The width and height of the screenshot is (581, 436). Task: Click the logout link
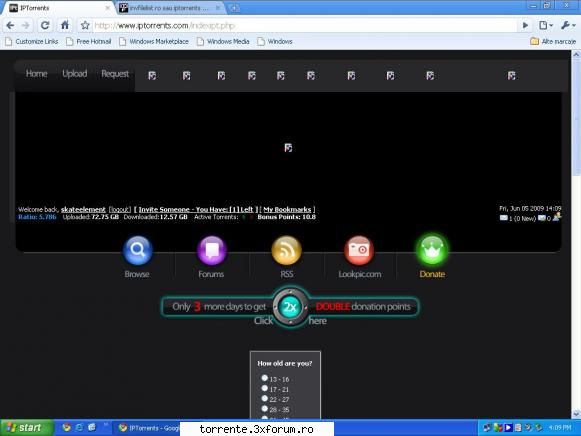tap(120, 210)
